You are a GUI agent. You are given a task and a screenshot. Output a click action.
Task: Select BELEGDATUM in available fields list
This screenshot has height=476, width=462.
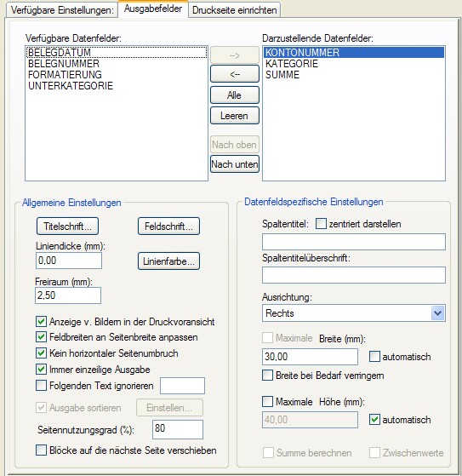click(117, 52)
